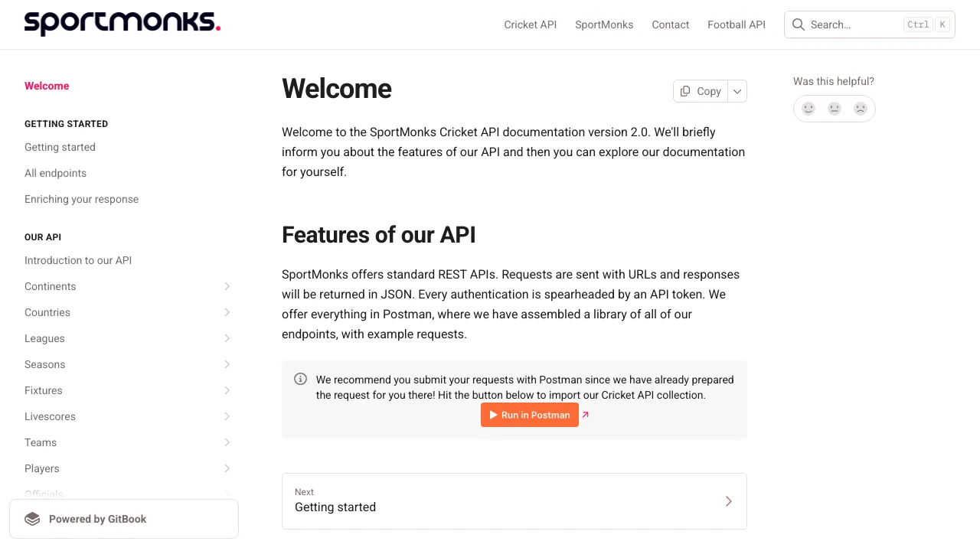Open the Seasons sidebar page
Image resolution: width=980 pixels, height=551 pixels.
[x=45, y=364]
